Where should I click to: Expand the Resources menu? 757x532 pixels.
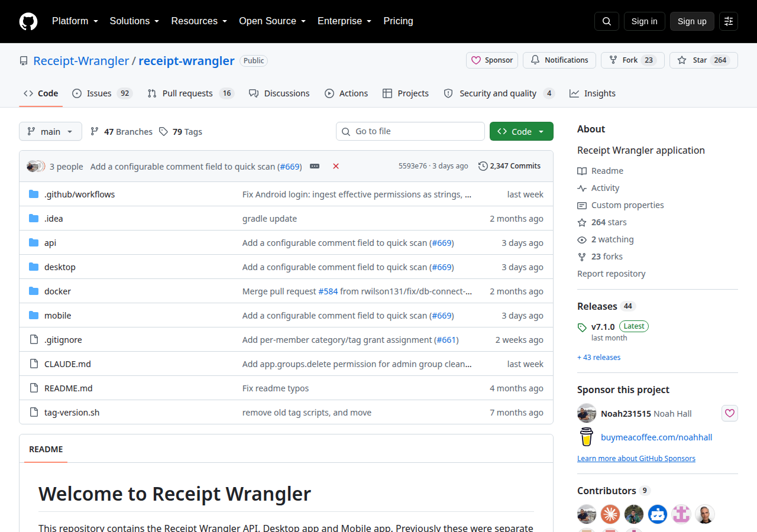(x=199, y=21)
